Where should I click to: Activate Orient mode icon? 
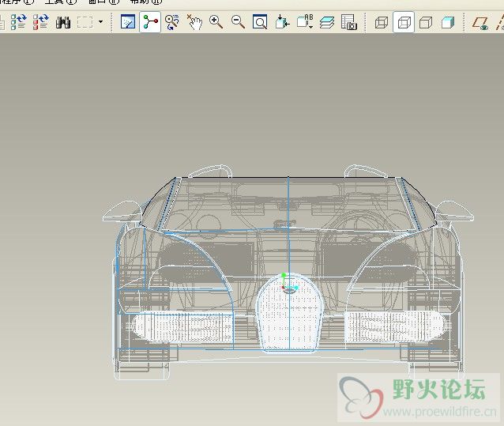pos(172,22)
